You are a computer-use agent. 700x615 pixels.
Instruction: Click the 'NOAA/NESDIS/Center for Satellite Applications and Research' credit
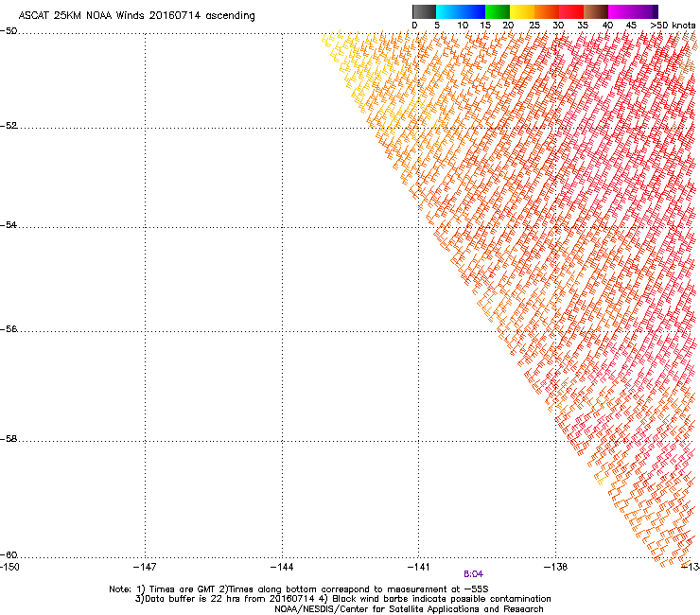[409, 609]
